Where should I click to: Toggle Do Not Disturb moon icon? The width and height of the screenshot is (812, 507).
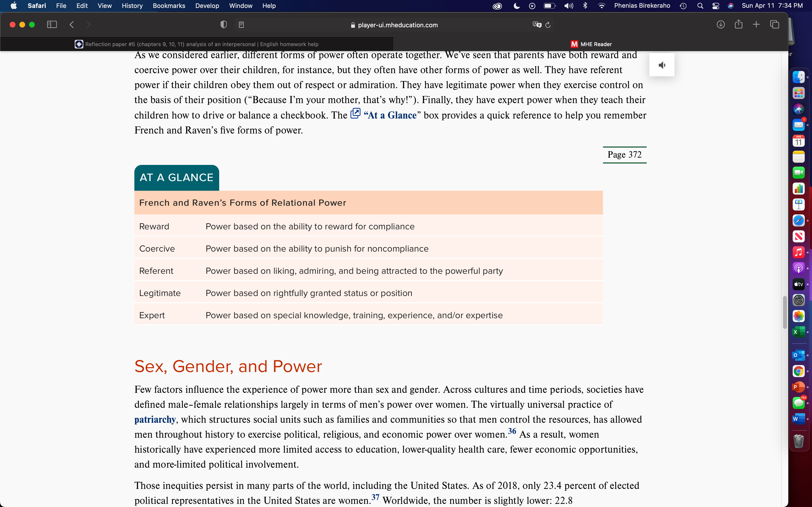pyautogui.click(x=516, y=6)
